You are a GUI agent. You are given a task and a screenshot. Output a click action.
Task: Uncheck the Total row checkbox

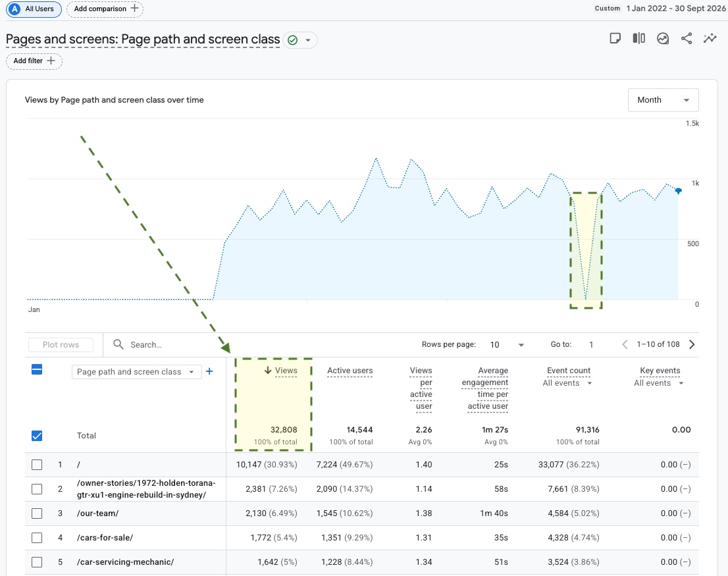click(37, 436)
